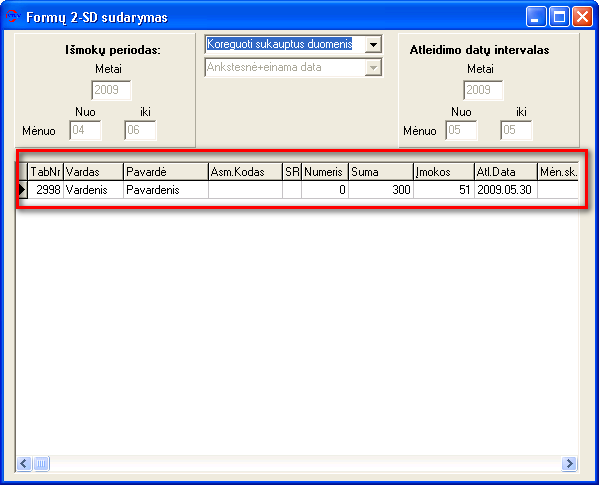The height and width of the screenshot is (485, 599).
Task: Click the scroll left arrow of grid
Action: [24, 464]
